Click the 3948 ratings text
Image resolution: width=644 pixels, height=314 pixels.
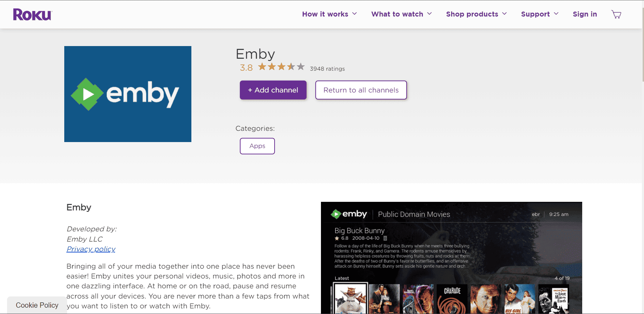(x=327, y=69)
